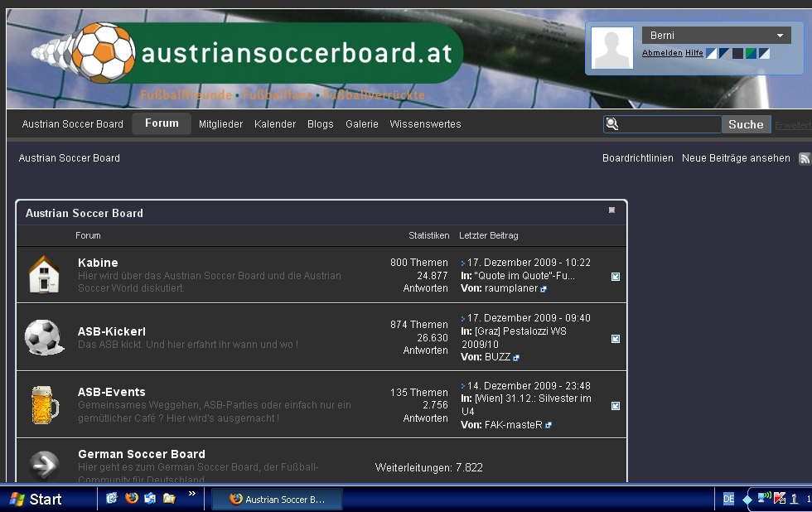Open the BUZZ user profile
The width and height of the screenshot is (812, 512).
[497, 357]
